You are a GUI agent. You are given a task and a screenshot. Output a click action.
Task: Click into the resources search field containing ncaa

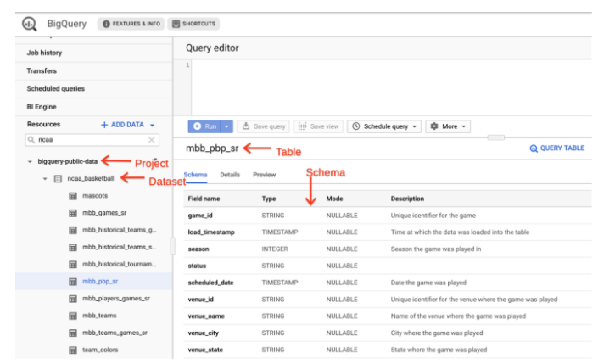(x=92, y=140)
